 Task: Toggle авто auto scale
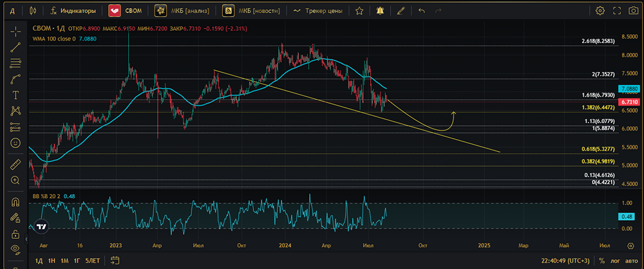click(631, 261)
